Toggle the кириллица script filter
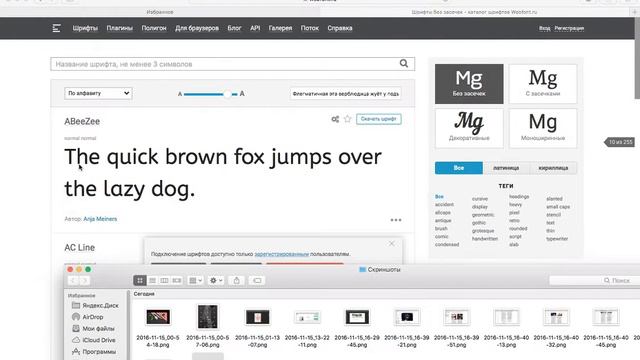Viewport: 640px width, 360px height. pyautogui.click(x=553, y=168)
